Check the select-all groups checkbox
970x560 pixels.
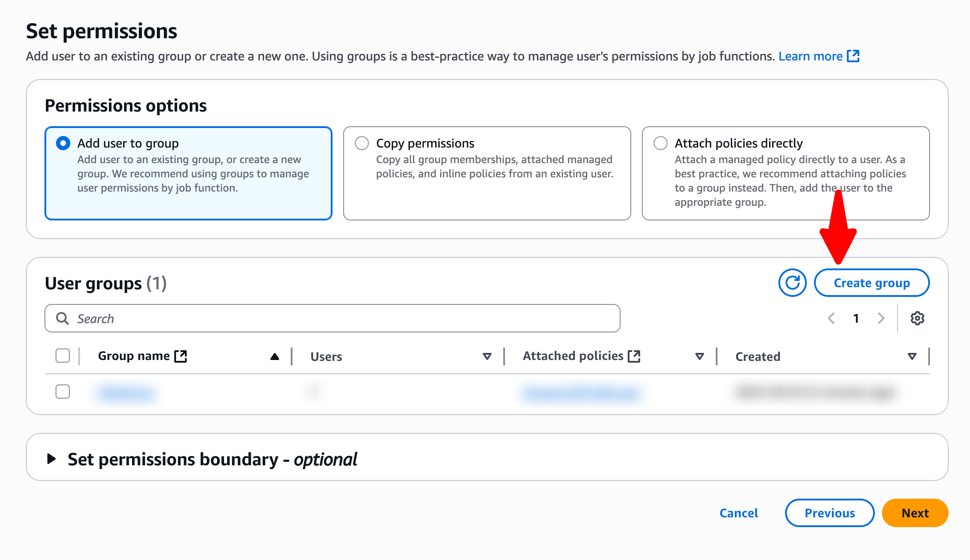pyautogui.click(x=63, y=356)
